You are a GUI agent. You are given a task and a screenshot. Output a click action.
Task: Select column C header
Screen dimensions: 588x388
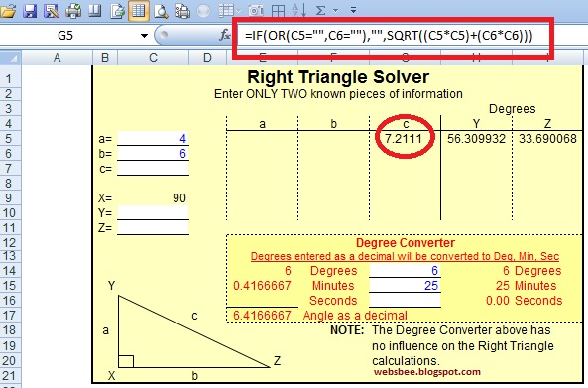click(x=153, y=58)
